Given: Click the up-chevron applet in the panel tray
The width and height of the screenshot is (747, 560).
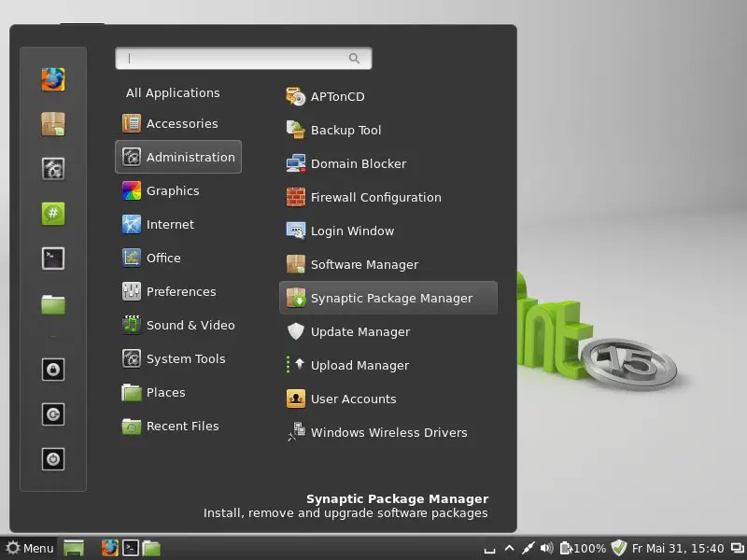Looking at the screenshot, I should (509, 548).
